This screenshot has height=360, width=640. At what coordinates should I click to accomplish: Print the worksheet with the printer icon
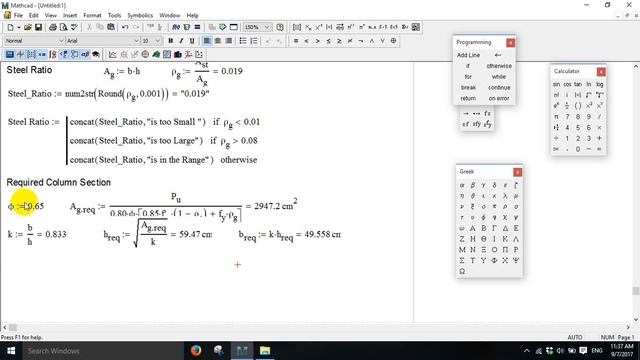(53, 27)
